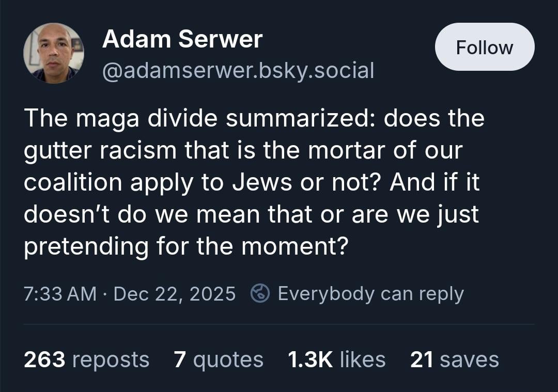Click the word 'pretending' in the post
The image size is (558, 392).
[x=85, y=246]
